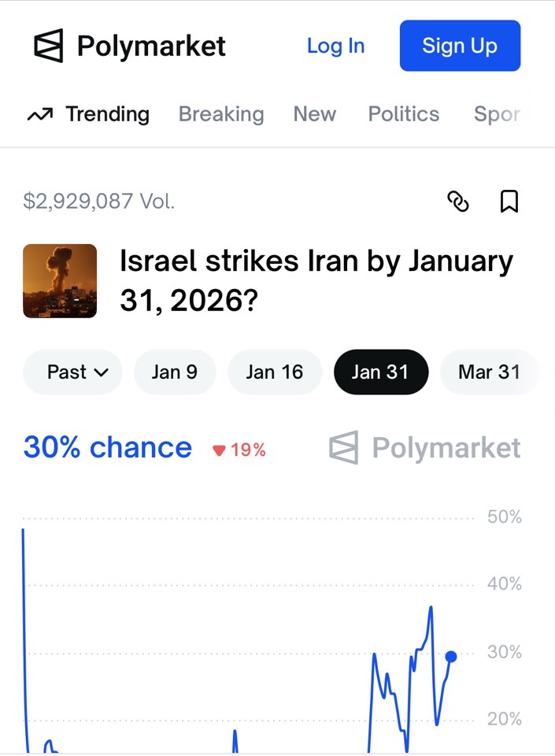The height and width of the screenshot is (756, 555).
Task: Click the Polymarket logo icon
Action: click(x=48, y=46)
